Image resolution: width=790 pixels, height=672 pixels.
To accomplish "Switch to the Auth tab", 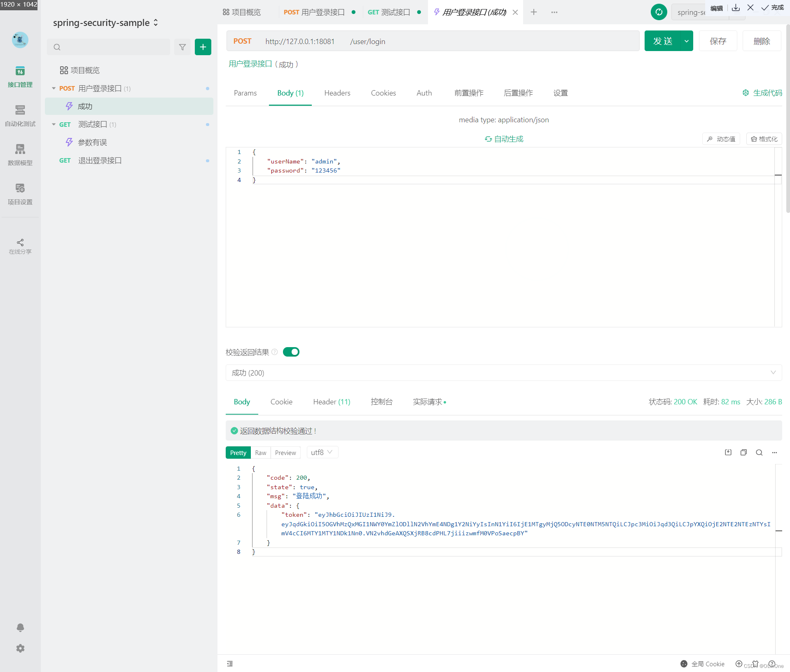I will pos(424,93).
